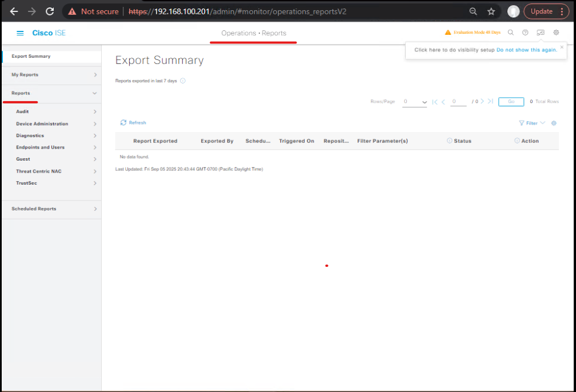
Task: Open table column settings gear
Action: (x=554, y=123)
